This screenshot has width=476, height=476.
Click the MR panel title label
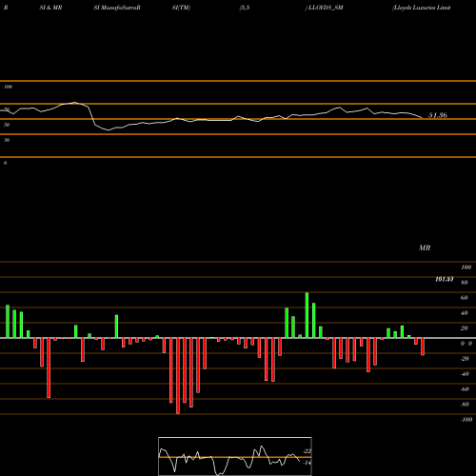[425, 248]
